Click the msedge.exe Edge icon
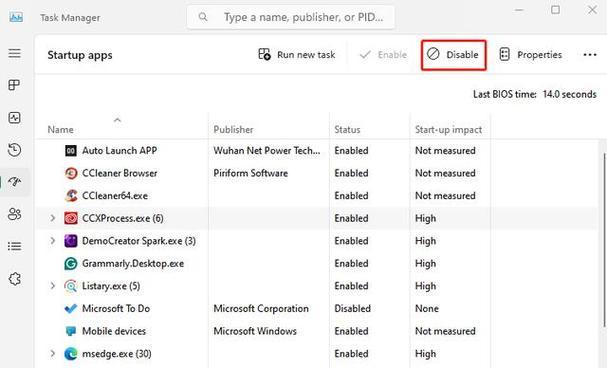 (70, 354)
